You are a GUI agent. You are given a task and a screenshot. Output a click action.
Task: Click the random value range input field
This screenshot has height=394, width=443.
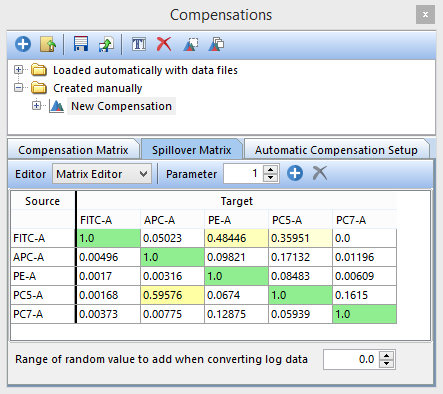(x=351, y=359)
